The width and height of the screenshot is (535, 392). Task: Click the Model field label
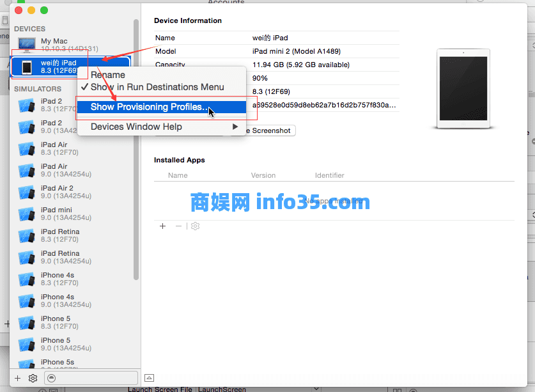coord(166,51)
